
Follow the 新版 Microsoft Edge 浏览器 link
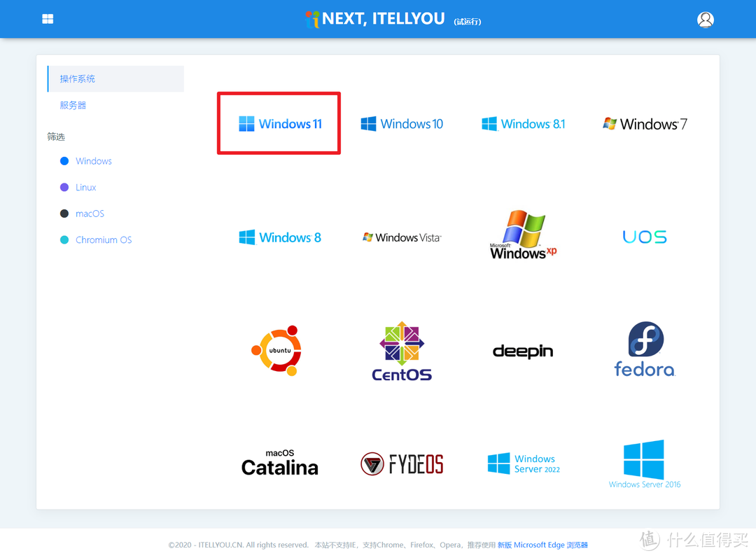pyautogui.click(x=542, y=545)
